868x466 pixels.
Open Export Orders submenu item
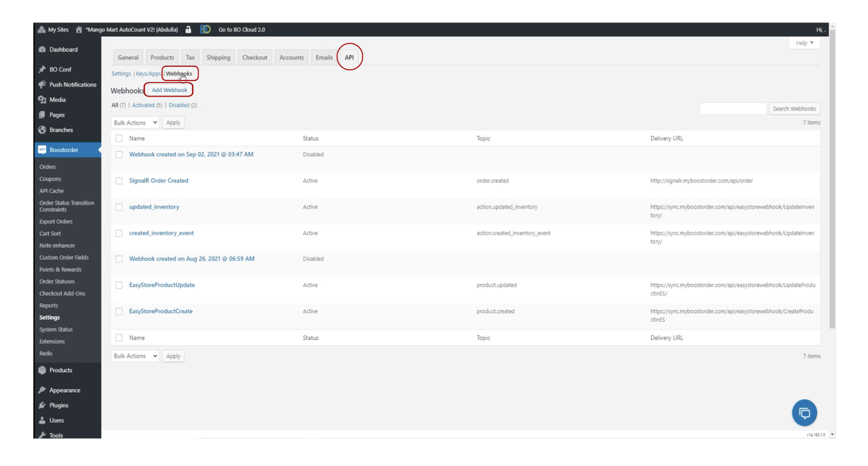pyautogui.click(x=56, y=221)
